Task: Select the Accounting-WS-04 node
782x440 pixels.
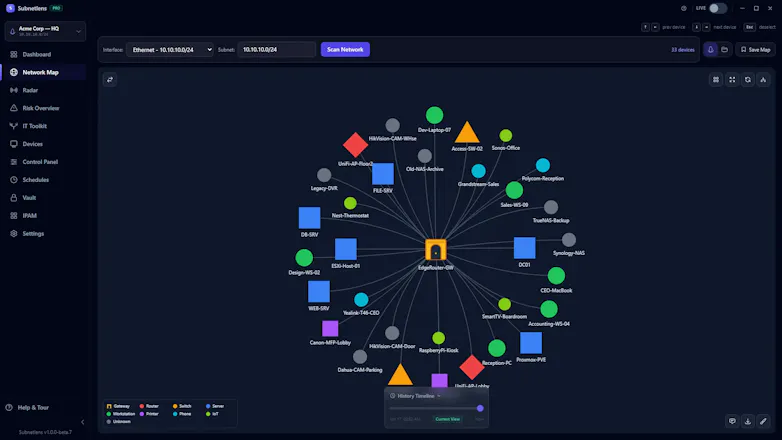Action: [x=549, y=309]
